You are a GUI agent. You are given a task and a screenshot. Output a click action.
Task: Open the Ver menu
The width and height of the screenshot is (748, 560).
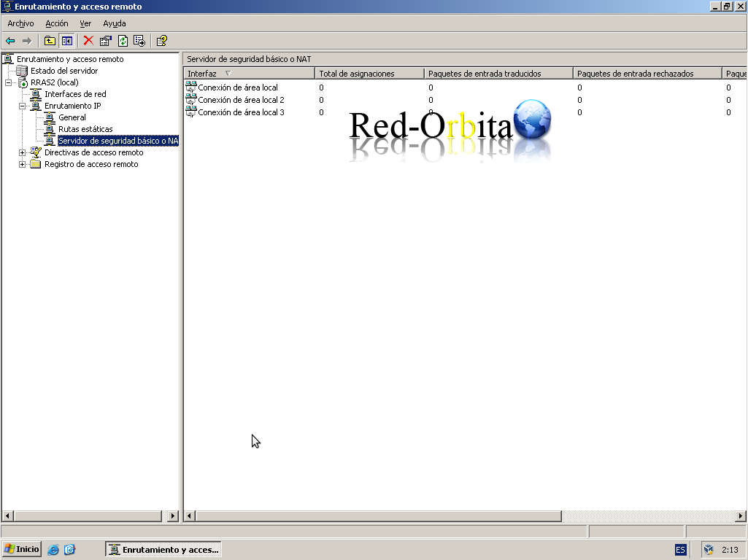(85, 23)
